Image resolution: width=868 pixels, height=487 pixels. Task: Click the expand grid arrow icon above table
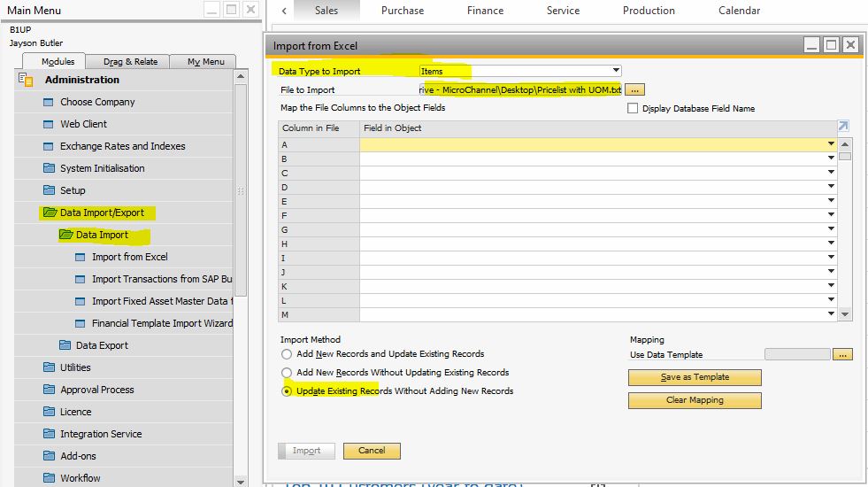tap(843, 127)
